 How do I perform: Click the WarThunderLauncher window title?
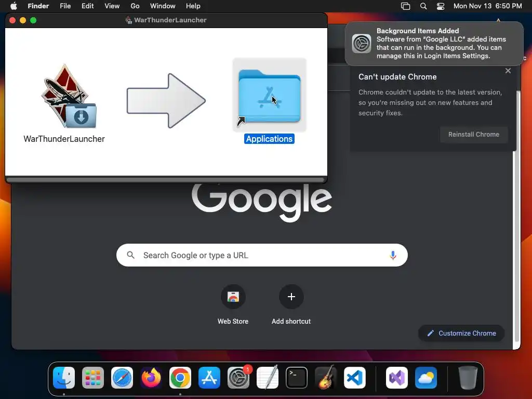pos(170,20)
